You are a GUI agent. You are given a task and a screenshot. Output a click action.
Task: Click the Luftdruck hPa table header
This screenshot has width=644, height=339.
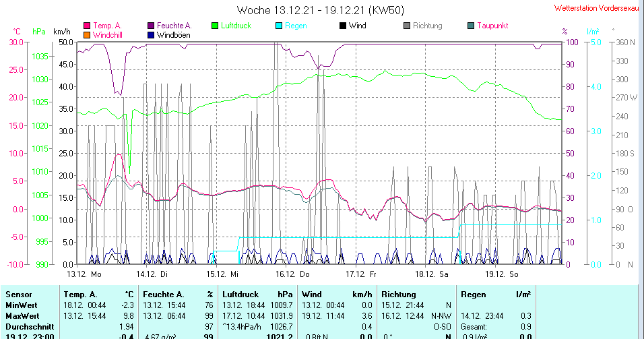258,295
